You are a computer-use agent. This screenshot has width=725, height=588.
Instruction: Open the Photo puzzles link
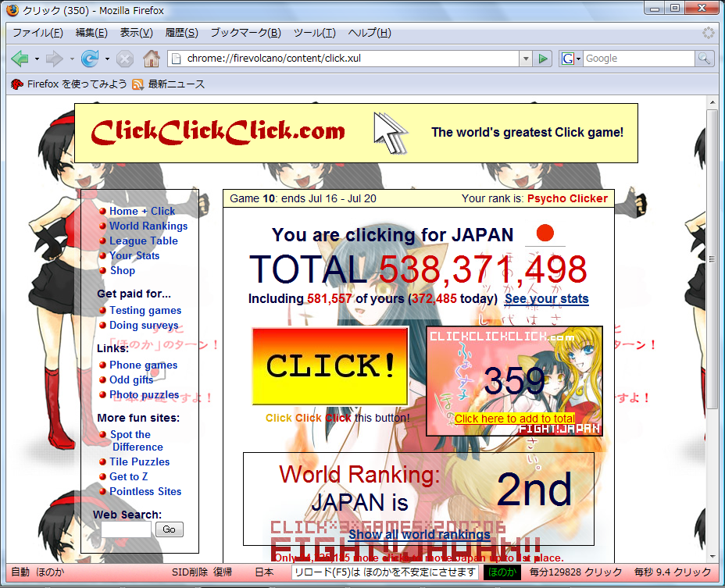coord(145,395)
